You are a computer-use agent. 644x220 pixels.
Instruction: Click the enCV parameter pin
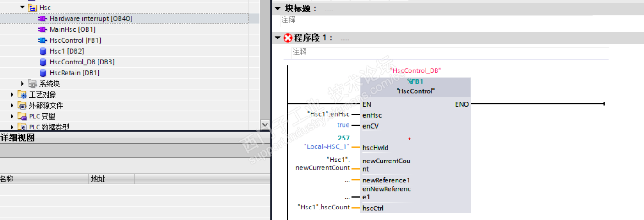point(371,126)
